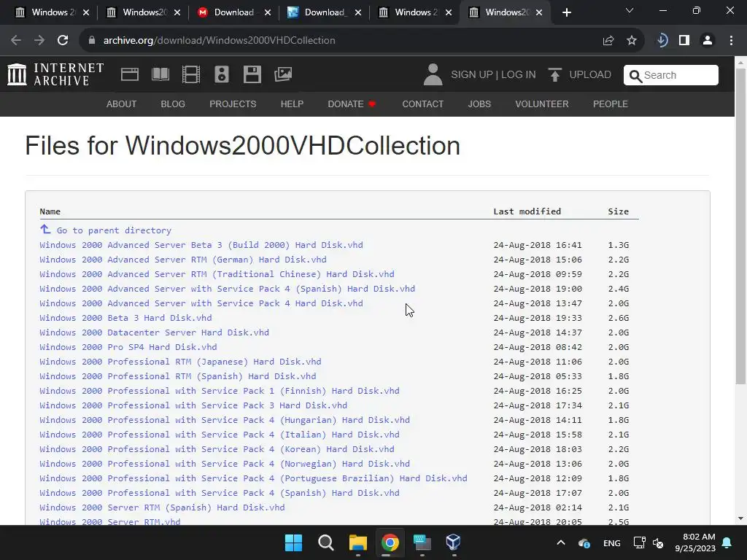The image size is (747, 560).
Task: Click the Size column header
Action: point(618,211)
